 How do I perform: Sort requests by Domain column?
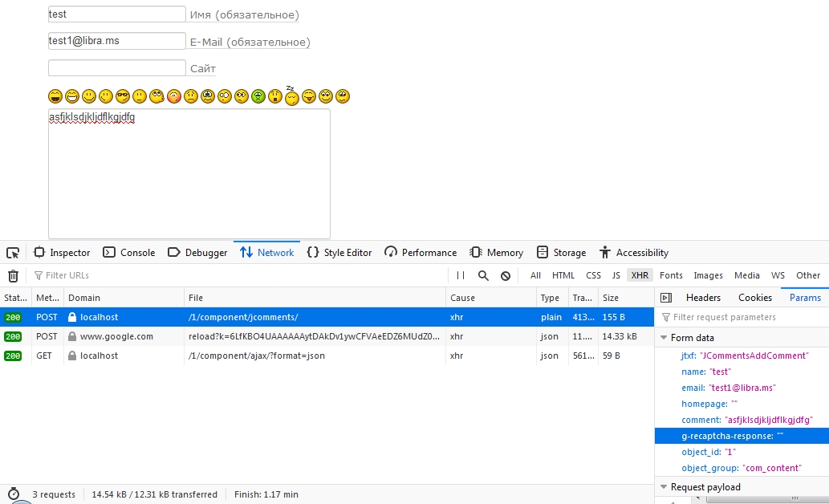[x=124, y=298]
